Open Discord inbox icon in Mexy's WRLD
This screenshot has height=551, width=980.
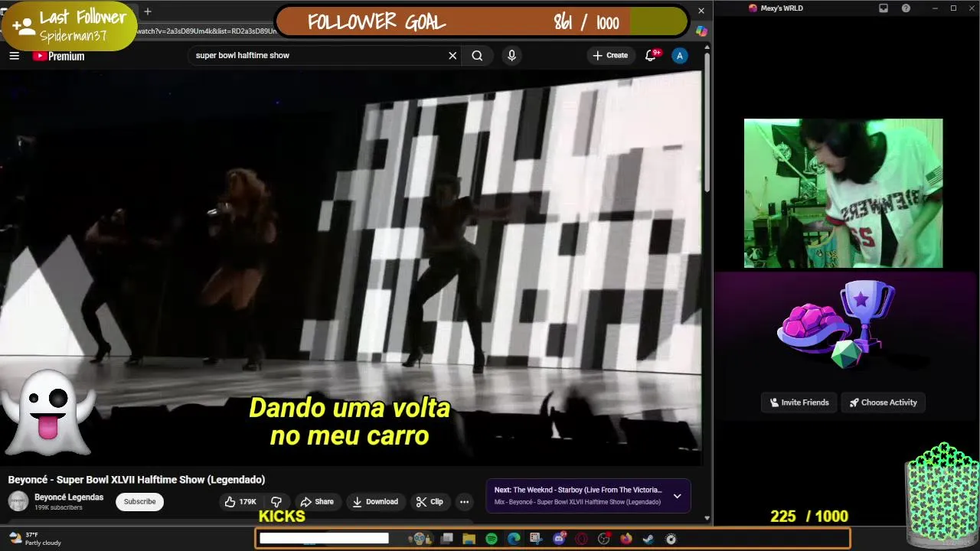(884, 8)
